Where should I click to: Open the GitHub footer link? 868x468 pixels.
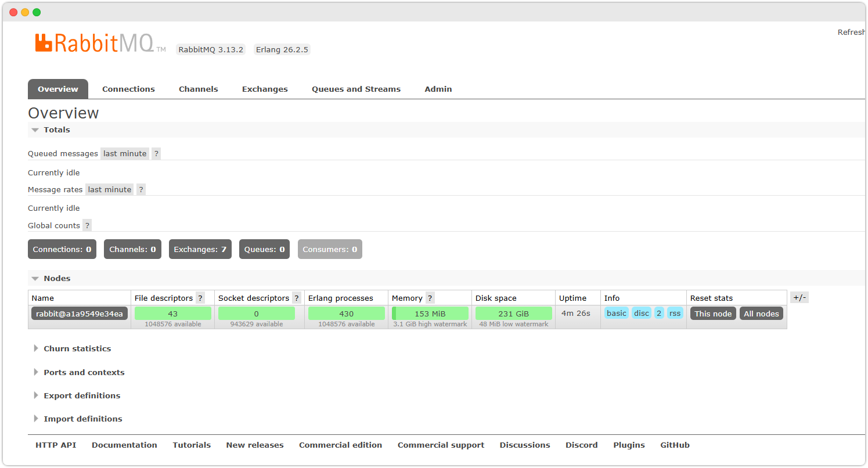[675, 445]
